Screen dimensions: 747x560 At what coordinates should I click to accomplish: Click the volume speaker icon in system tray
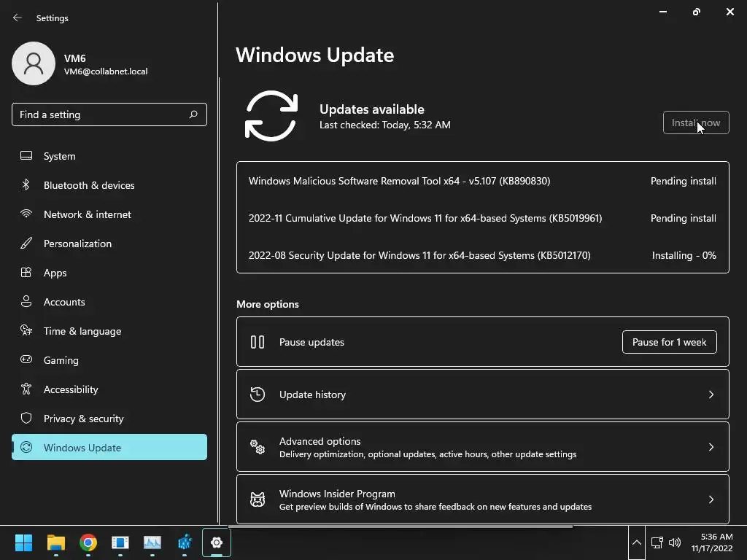pos(675,542)
